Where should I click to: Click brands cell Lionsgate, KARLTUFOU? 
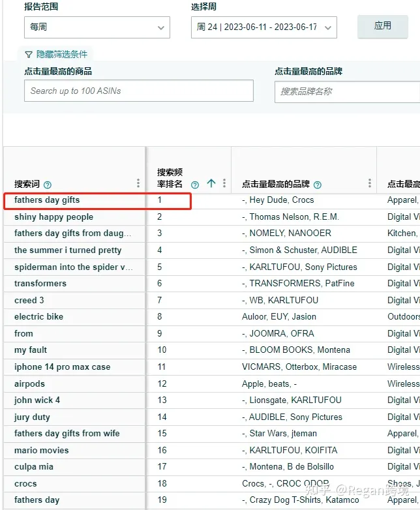click(x=292, y=400)
